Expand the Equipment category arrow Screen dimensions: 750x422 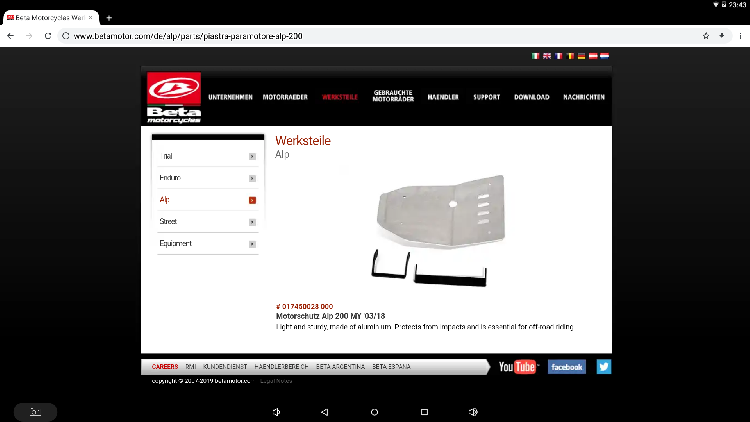click(252, 244)
